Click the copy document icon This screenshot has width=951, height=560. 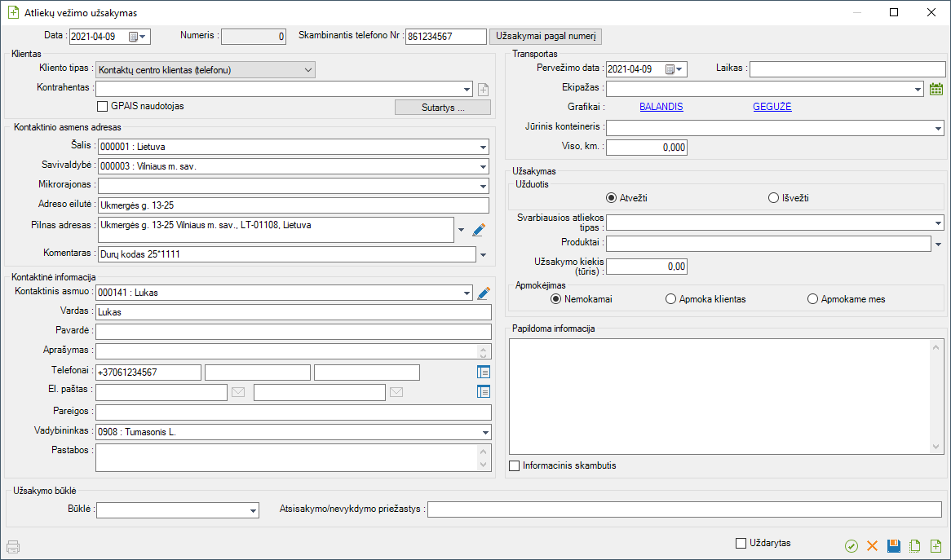[914, 546]
